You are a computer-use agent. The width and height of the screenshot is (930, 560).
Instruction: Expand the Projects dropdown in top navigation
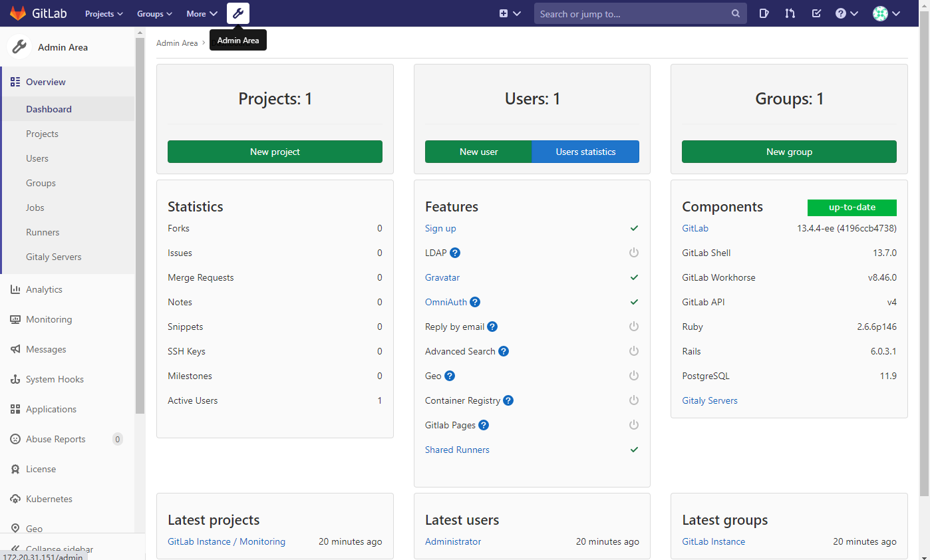tap(103, 13)
